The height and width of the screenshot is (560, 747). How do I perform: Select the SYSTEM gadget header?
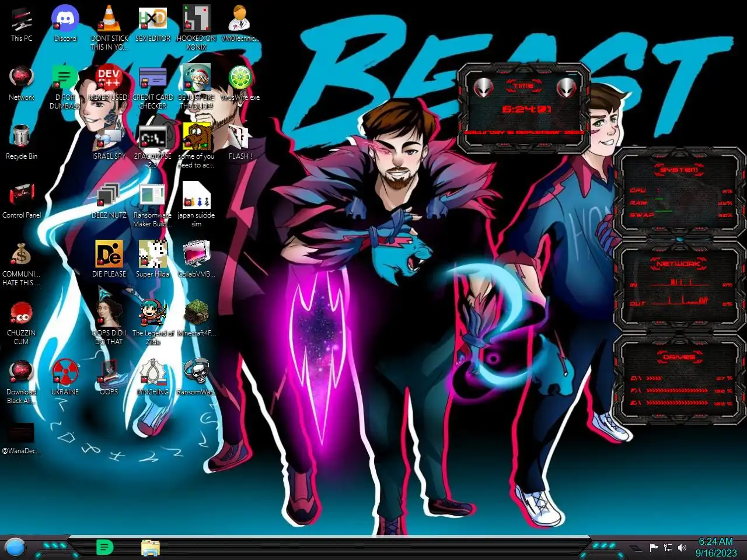678,170
